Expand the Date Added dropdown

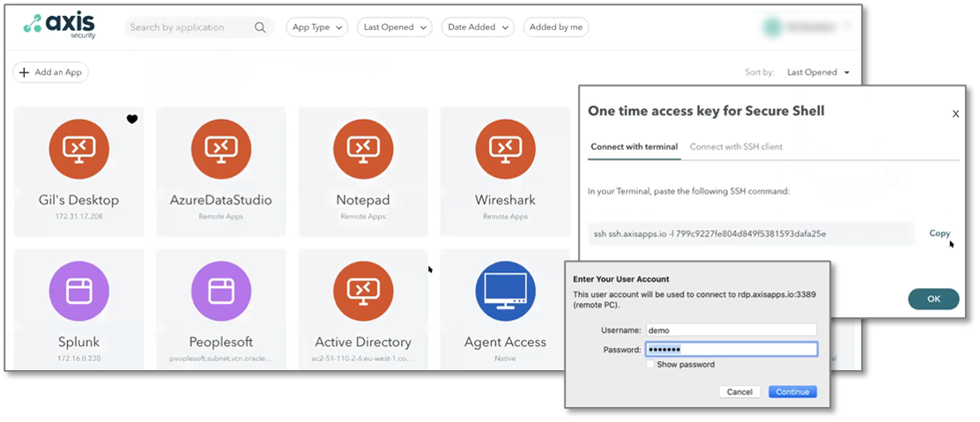click(x=477, y=27)
